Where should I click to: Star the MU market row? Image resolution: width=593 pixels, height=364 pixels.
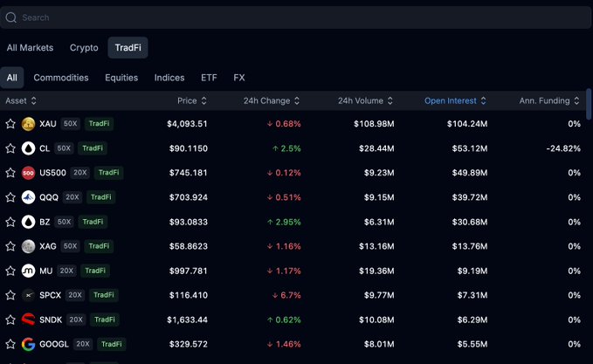[x=10, y=271]
